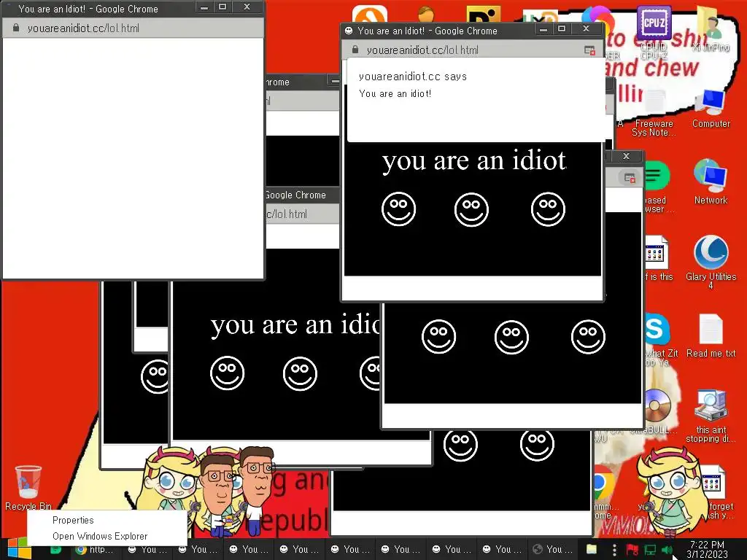Click the 'You are an idiot!' dialog message
The height and width of the screenshot is (560, 747).
point(395,94)
